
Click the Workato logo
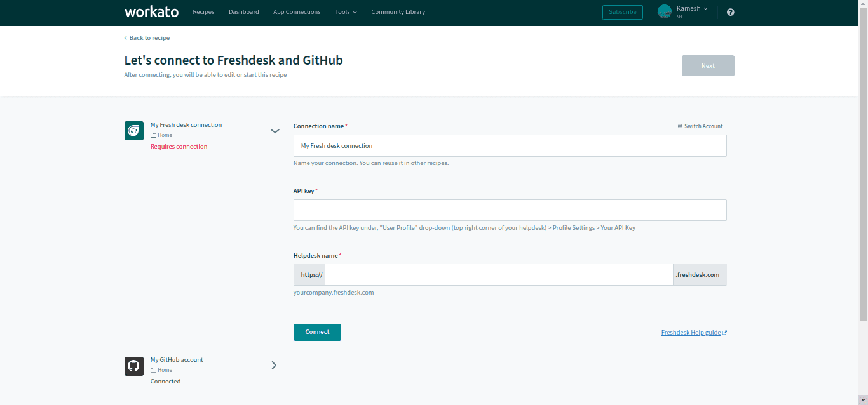point(151,11)
